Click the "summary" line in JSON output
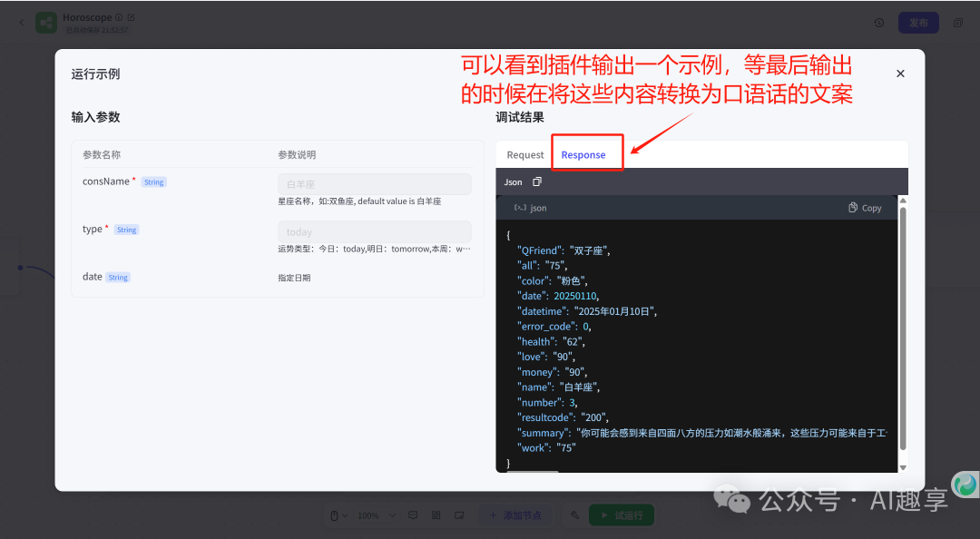 tap(701, 433)
